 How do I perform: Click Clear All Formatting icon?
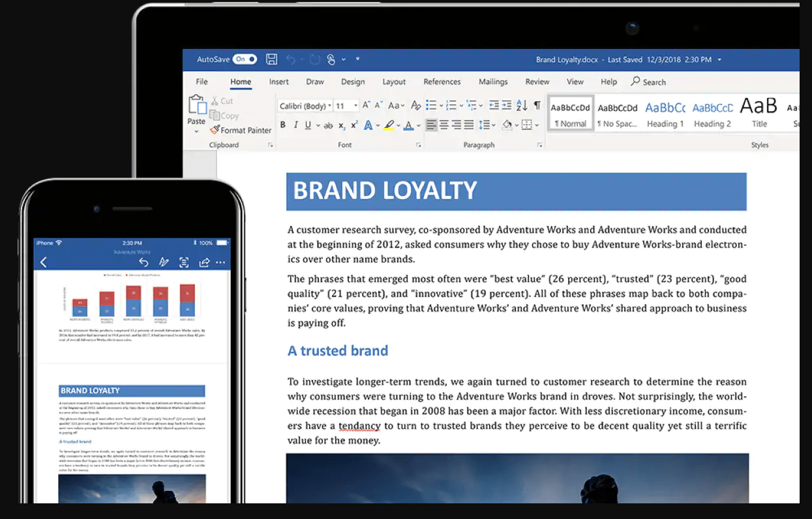tap(415, 105)
